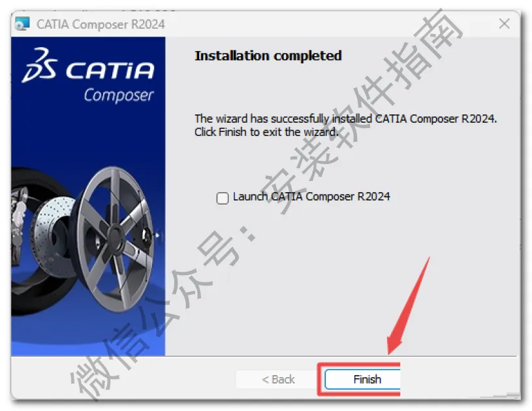Click the 3DS Dassault logo symbol

[x=40, y=65]
